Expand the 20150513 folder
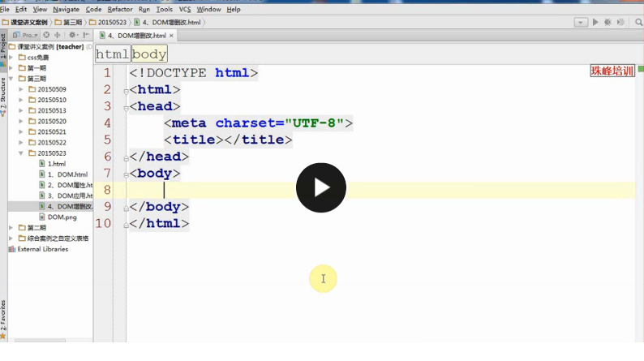 21,110
